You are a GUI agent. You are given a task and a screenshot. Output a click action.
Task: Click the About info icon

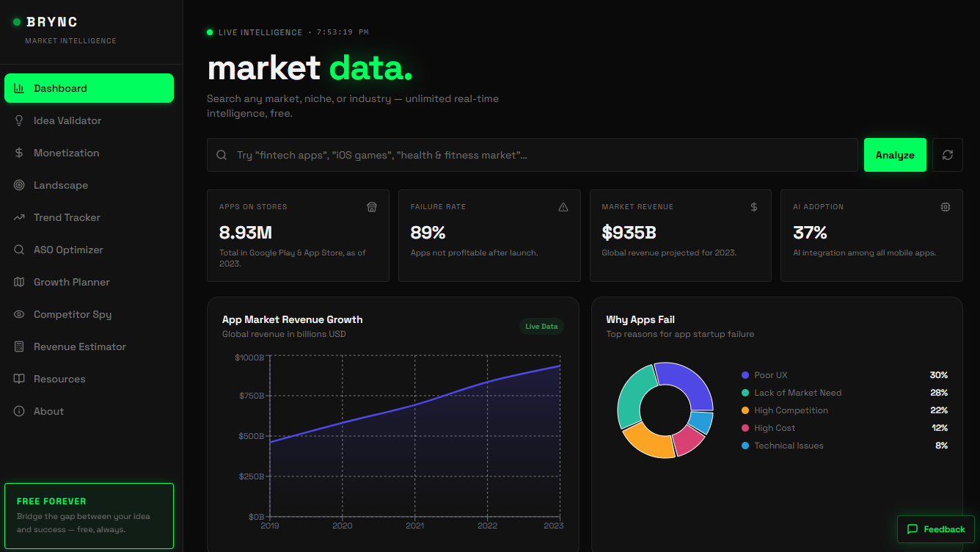[x=18, y=411]
